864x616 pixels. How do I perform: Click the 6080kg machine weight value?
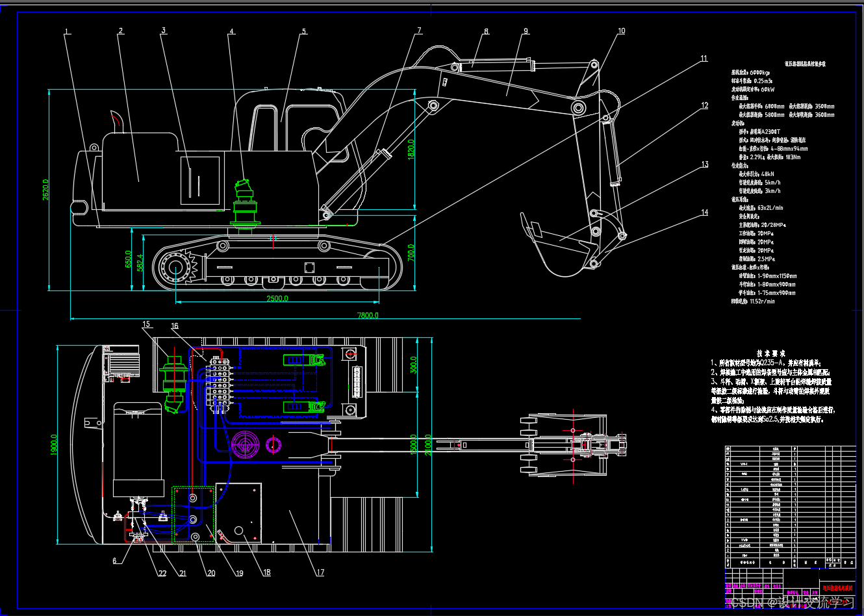click(760, 72)
